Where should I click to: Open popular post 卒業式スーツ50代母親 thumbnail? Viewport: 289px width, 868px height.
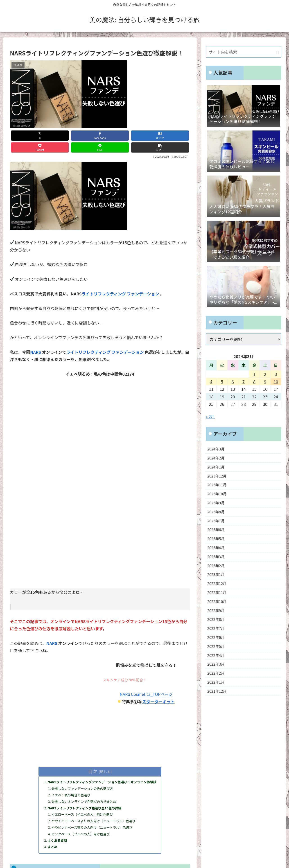click(x=243, y=241)
